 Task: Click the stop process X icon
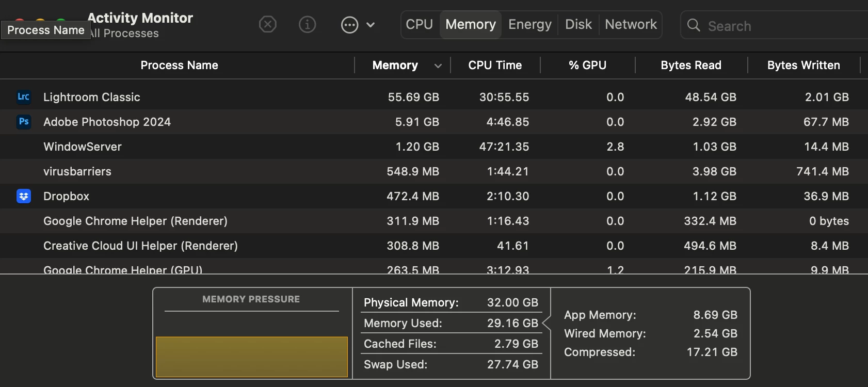[267, 24]
